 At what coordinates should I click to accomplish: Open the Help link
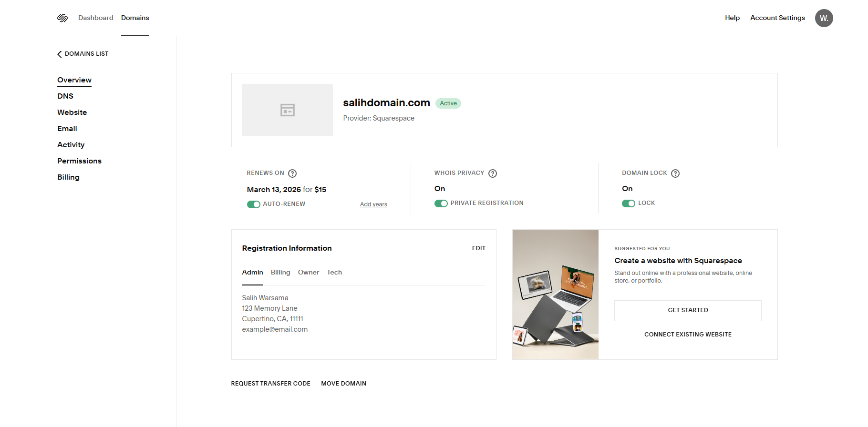click(732, 18)
